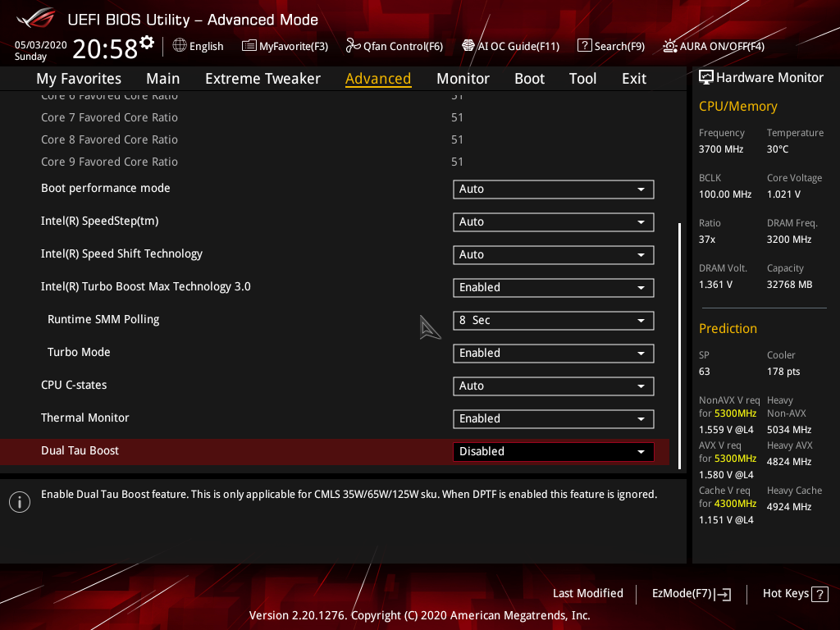
Task: Toggle AURA ON/OFF(F4)
Action: [714, 46]
